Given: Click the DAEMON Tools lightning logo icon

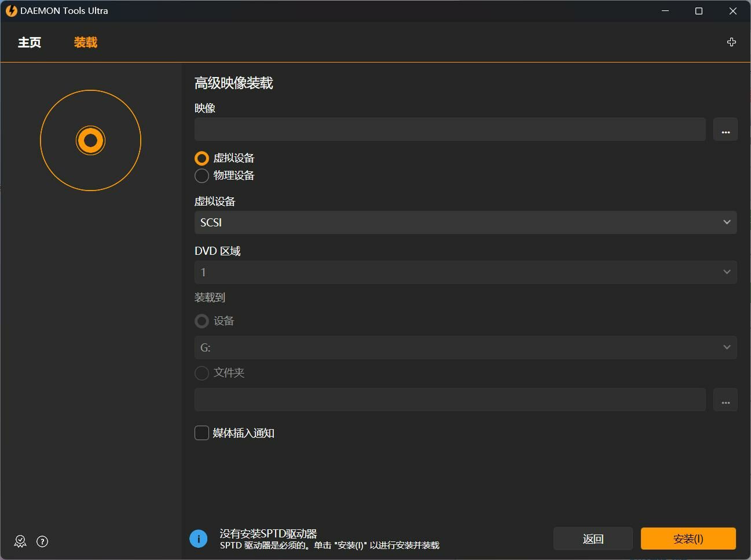Looking at the screenshot, I should 11,11.
